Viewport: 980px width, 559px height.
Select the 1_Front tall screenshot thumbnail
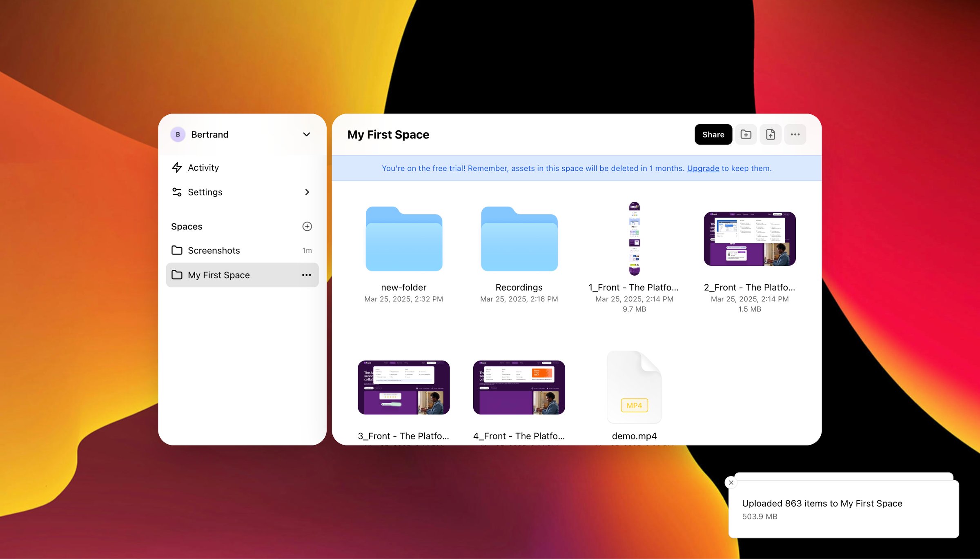[634, 238]
